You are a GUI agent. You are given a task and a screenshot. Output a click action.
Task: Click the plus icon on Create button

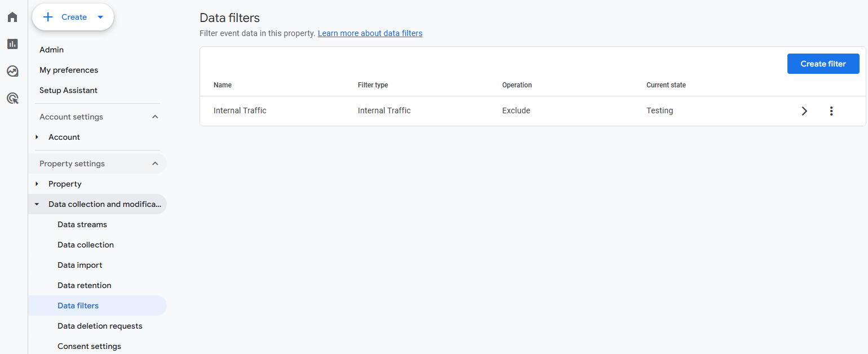pos(48,17)
